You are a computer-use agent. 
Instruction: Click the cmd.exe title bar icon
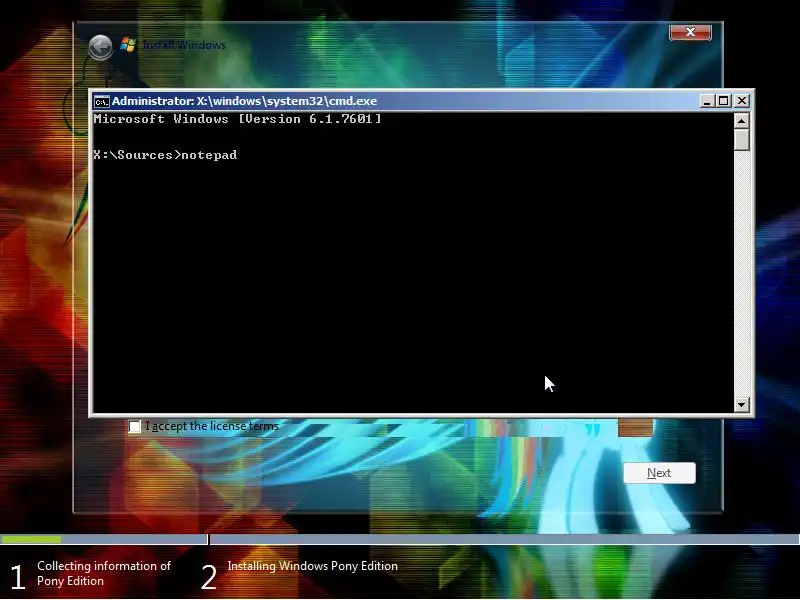coord(102,102)
